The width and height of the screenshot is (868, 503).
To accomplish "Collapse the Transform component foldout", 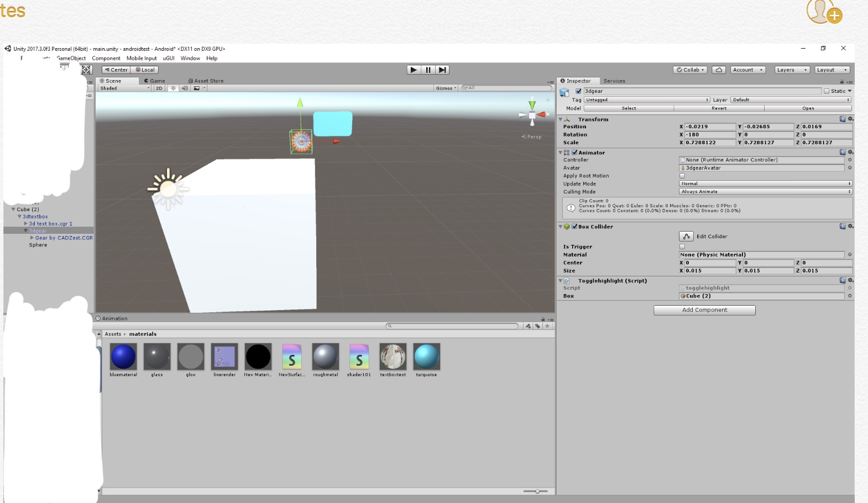I will [560, 119].
